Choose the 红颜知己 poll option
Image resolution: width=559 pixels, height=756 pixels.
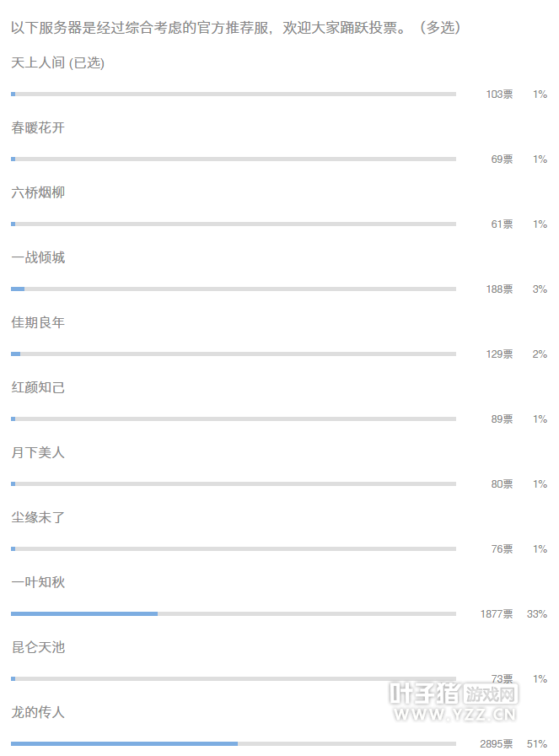tap(38, 388)
